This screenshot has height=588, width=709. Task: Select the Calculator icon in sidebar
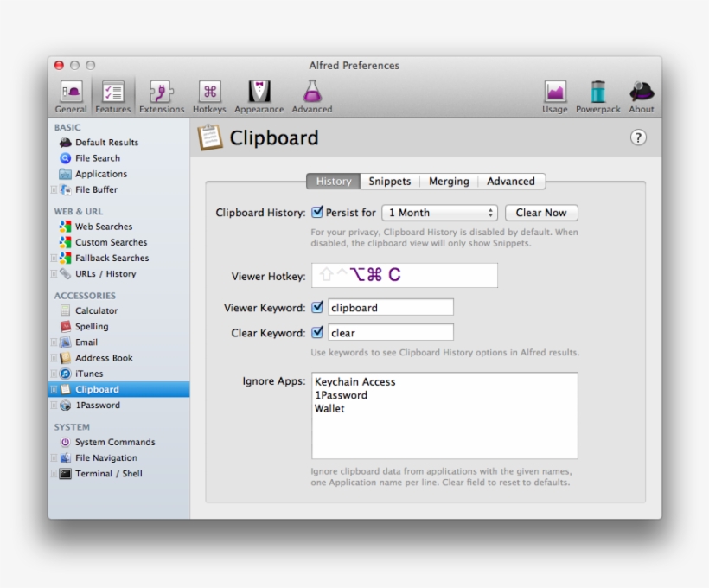pos(66,310)
